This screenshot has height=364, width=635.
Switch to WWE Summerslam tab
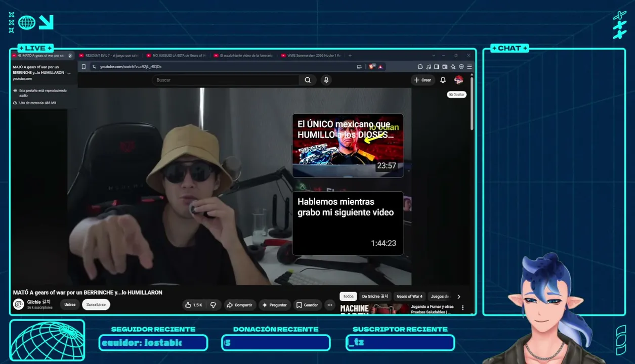(x=312, y=55)
